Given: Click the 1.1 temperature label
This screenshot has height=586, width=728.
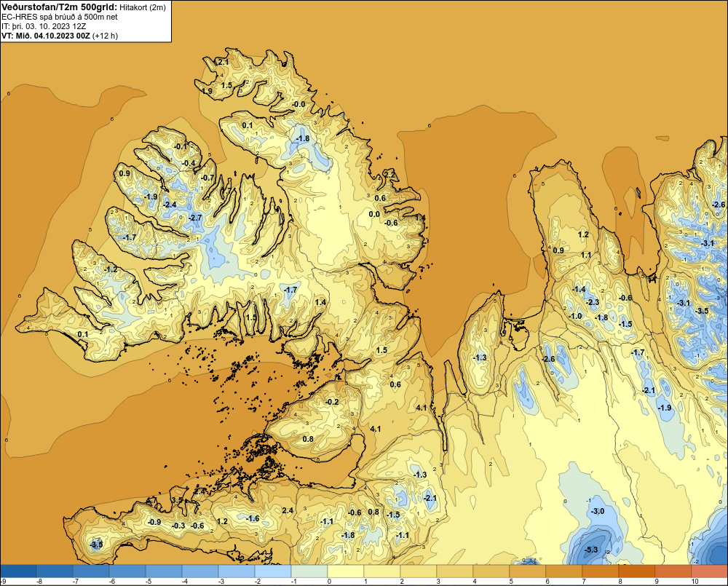Looking at the screenshot, I should (586, 255).
